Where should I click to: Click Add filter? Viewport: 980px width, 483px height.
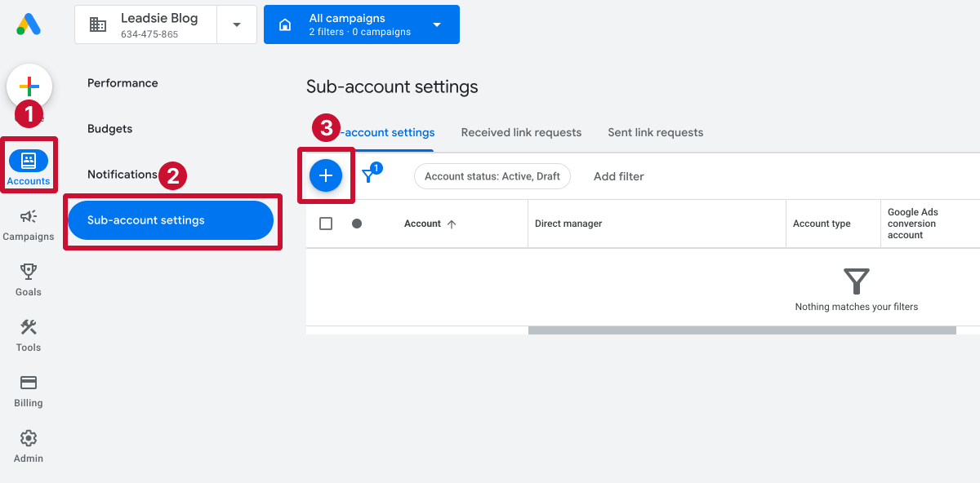click(619, 176)
